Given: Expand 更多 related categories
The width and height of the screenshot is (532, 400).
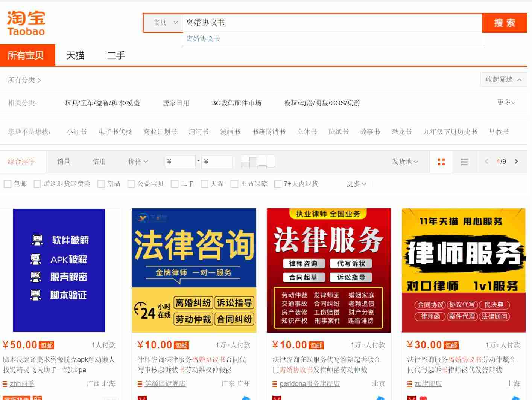Looking at the screenshot, I should tap(506, 102).
